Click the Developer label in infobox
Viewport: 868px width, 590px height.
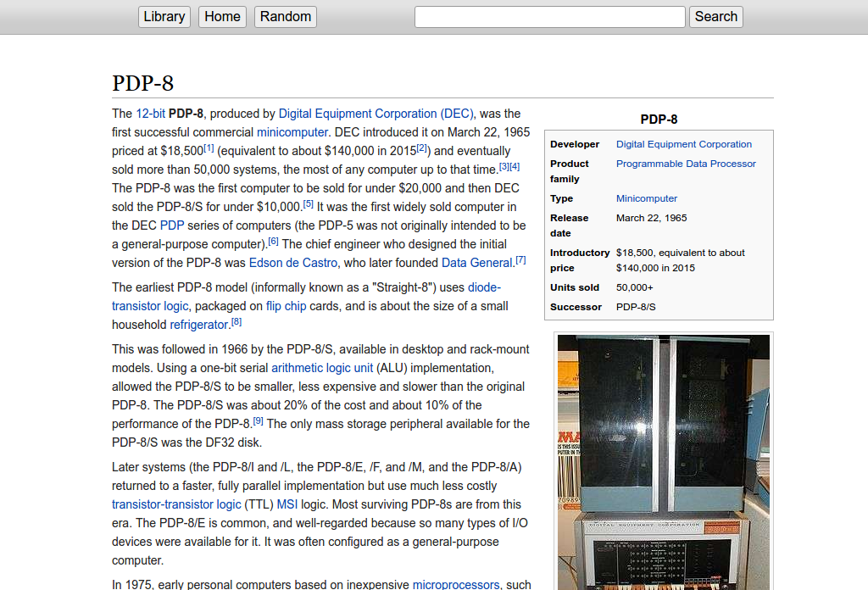pos(575,144)
